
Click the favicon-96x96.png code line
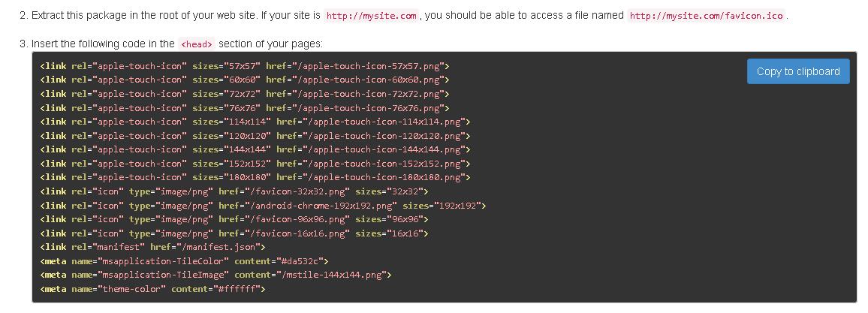coord(234,219)
